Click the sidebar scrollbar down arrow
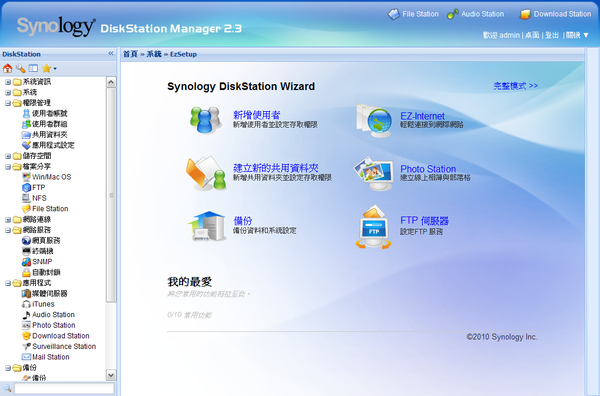Screen dimensions: 600x396 pos(111,375)
